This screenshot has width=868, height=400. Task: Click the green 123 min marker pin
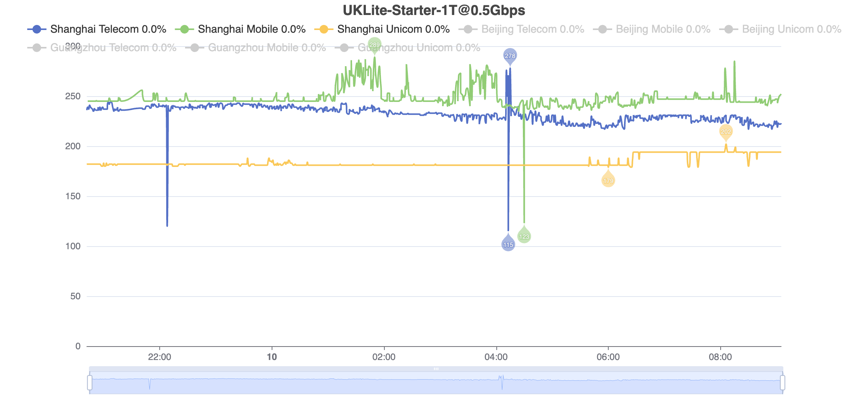pos(524,236)
